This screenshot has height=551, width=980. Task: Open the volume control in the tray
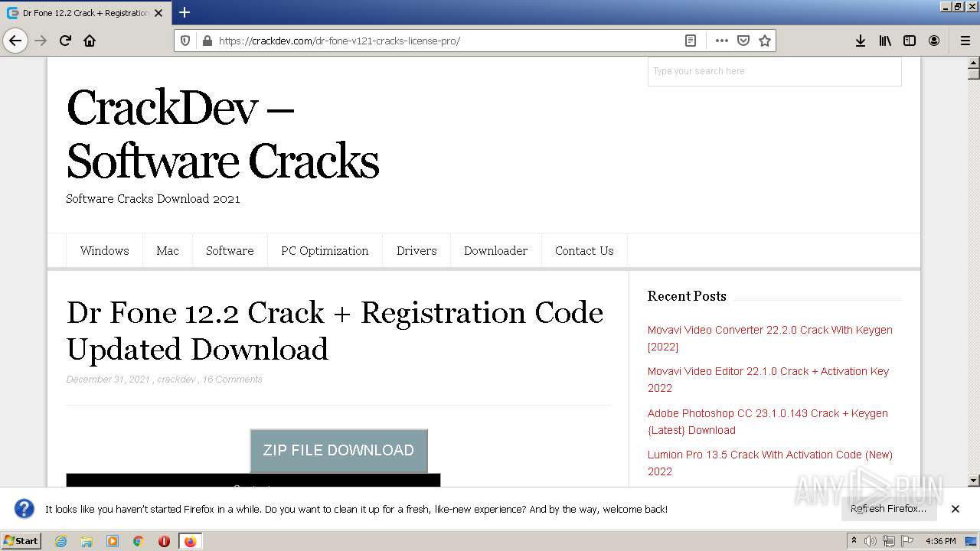point(871,541)
